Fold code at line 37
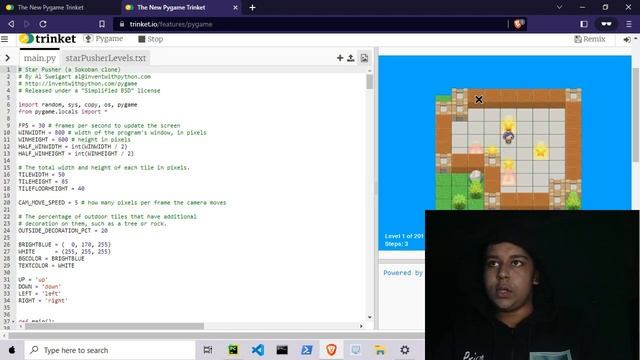The height and width of the screenshot is (360, 640). [x=13, y=321]
